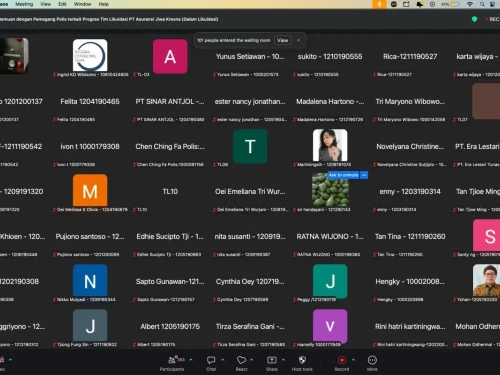Image resolution: width=500 pixels, height=375 pixels.
Task: Select participant Tirza Serafina Gani
Action: point(250,327)
